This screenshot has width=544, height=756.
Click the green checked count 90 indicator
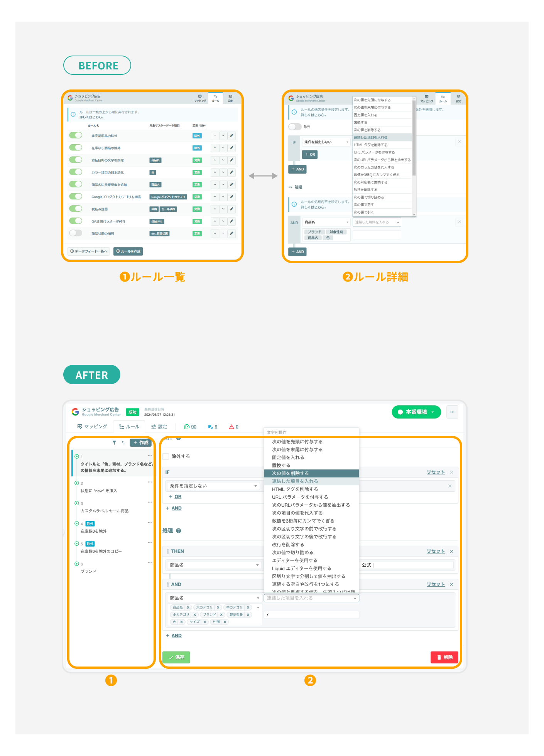click(x=191, y=427)
